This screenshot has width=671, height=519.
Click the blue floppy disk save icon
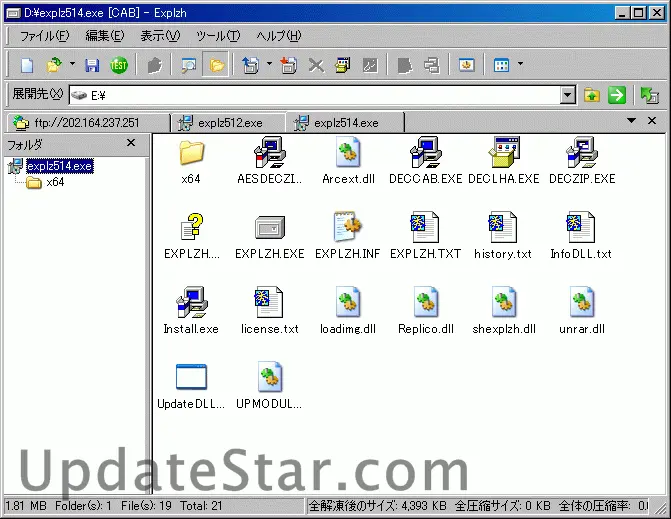coord(92,65)
